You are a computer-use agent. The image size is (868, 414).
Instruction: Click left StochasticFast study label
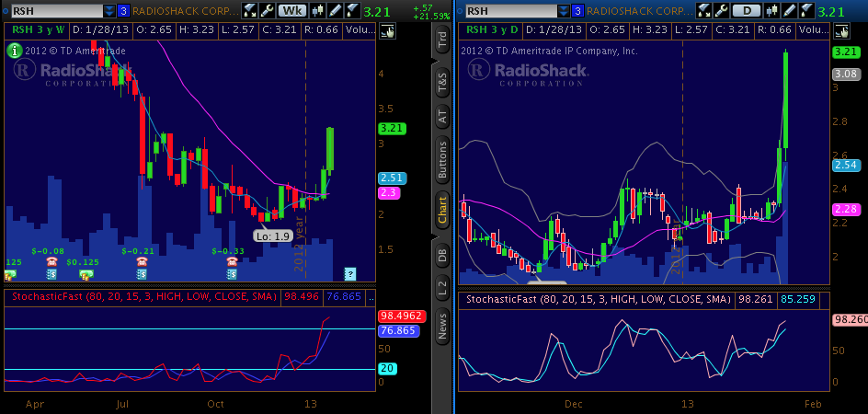(144, 296)
